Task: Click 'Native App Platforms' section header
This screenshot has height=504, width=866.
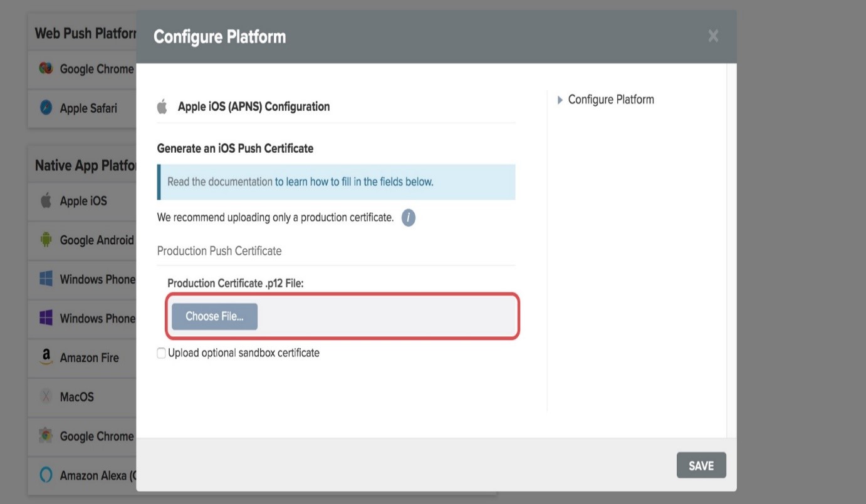Action: click(85, 165)
